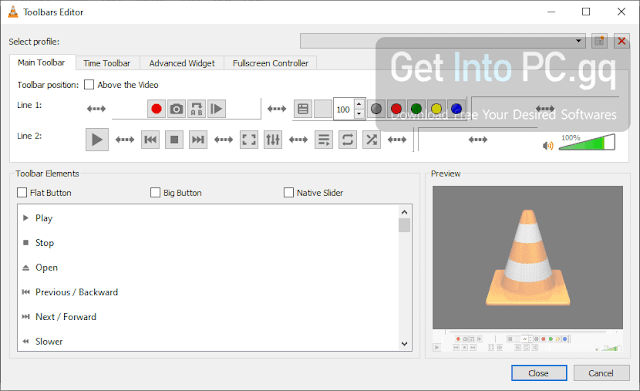This screenshot has width=640, height=391.
Task: Click the Playlist icon in Line 2
Action: click(x=324, y=140)
